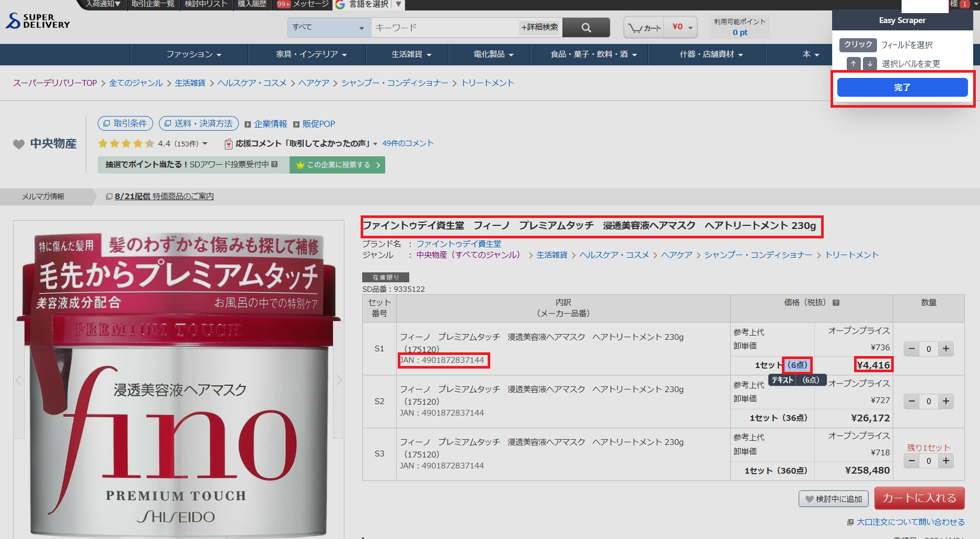980x539 pixels.
Task: Click next image arrow on product photo
Action: click(339, 380)
